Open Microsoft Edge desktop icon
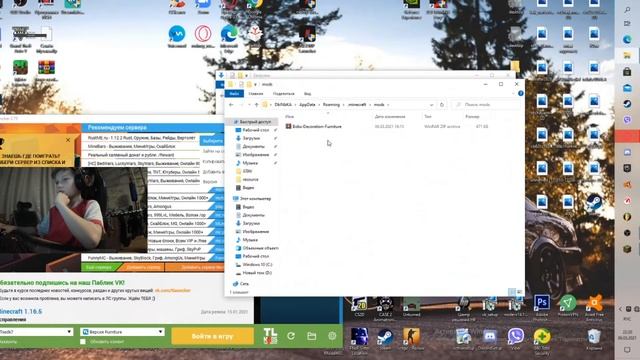This screenshot has width=640, height=360. pos(229,38)
